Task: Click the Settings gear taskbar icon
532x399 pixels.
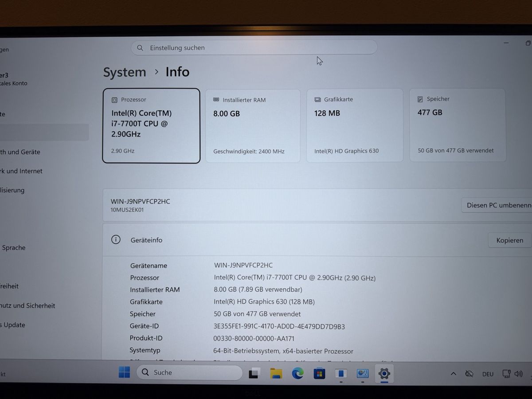Action: (384, 373)
